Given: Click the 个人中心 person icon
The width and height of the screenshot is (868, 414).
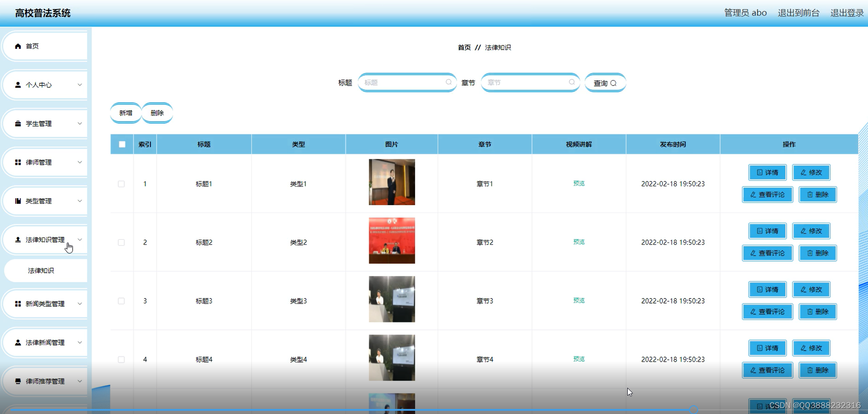Looking at the screenshot, I should coord(17,85).
